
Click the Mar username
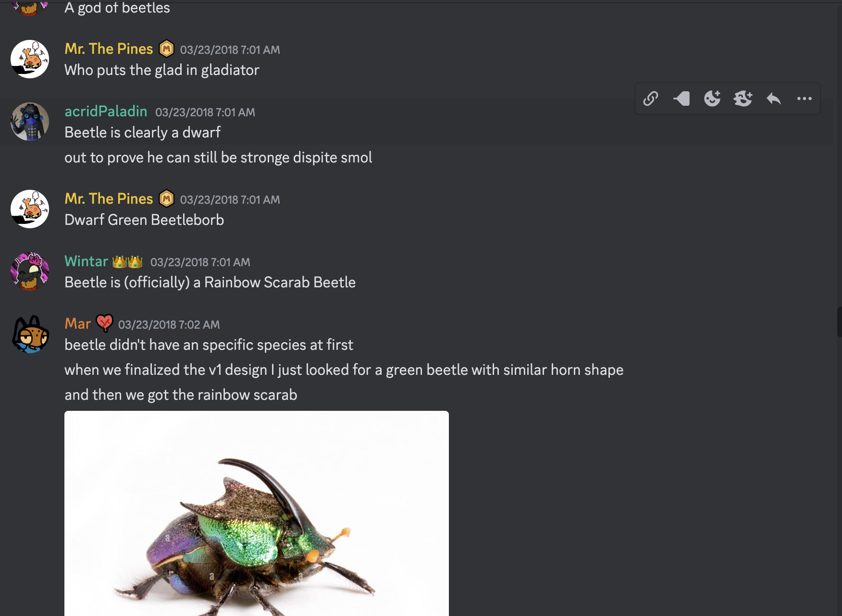click(77, 324)
